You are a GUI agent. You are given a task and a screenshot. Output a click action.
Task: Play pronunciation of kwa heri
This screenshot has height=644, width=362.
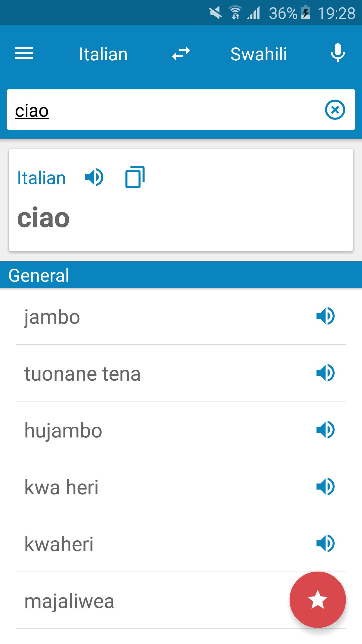click(326, 487)
